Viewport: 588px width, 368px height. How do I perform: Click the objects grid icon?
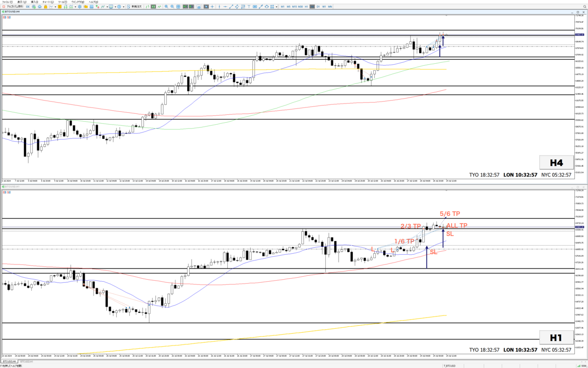click(272, 6)
